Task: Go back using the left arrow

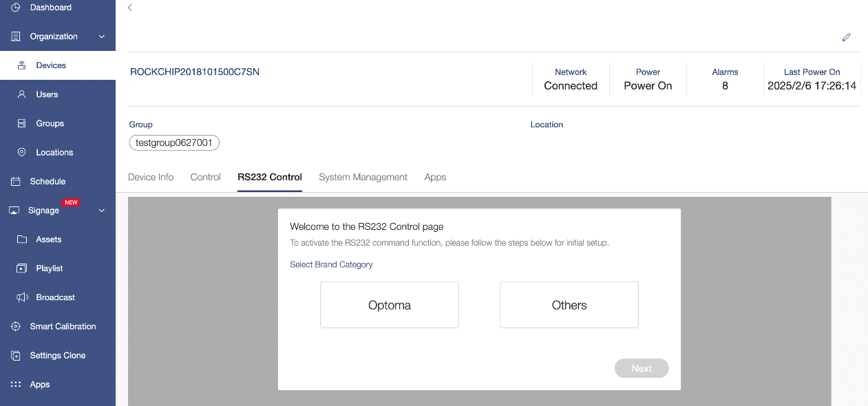Action: (x=130, y=8)
